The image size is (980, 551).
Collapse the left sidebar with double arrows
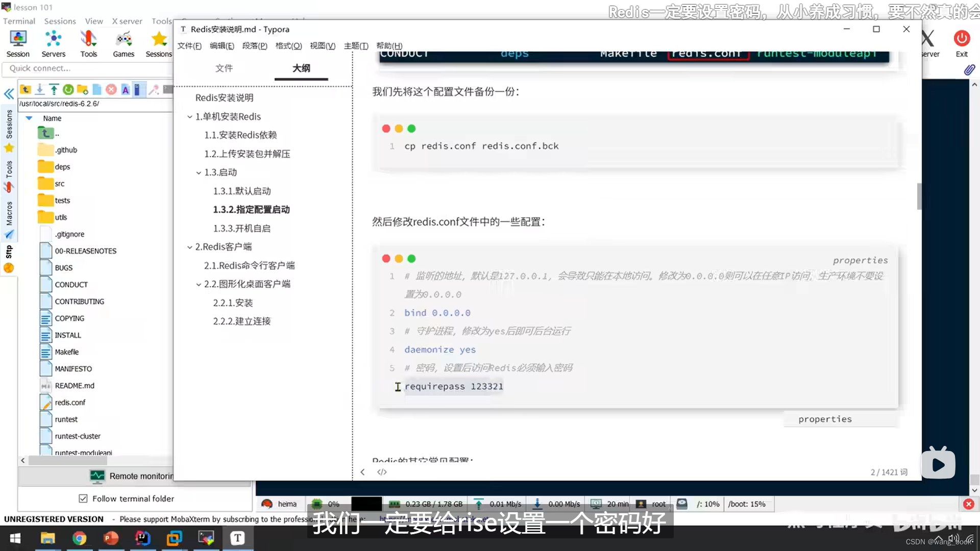click(9, 94)
